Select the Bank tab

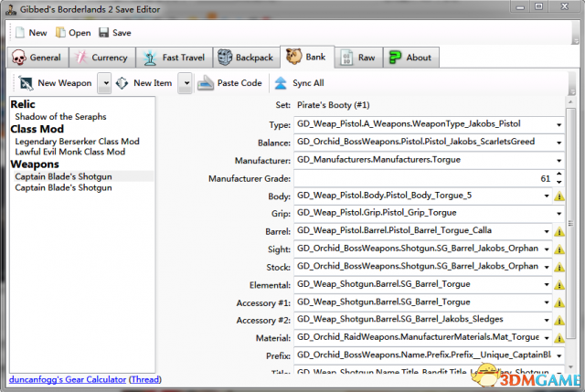click(x=307, y=57)
